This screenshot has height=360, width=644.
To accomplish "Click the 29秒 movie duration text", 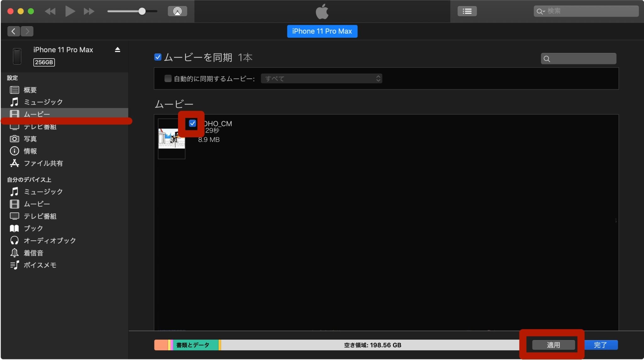I will [212, 130].
